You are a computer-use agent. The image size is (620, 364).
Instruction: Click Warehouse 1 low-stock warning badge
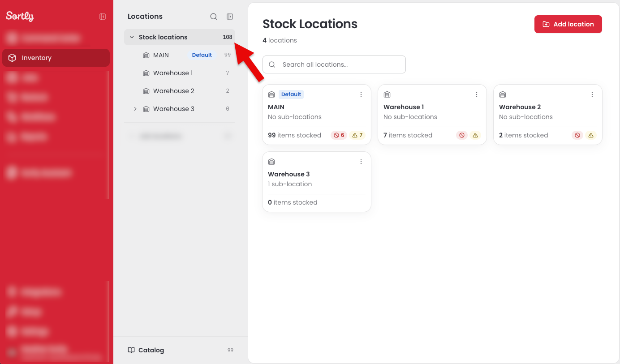click(x=475, y=135)
